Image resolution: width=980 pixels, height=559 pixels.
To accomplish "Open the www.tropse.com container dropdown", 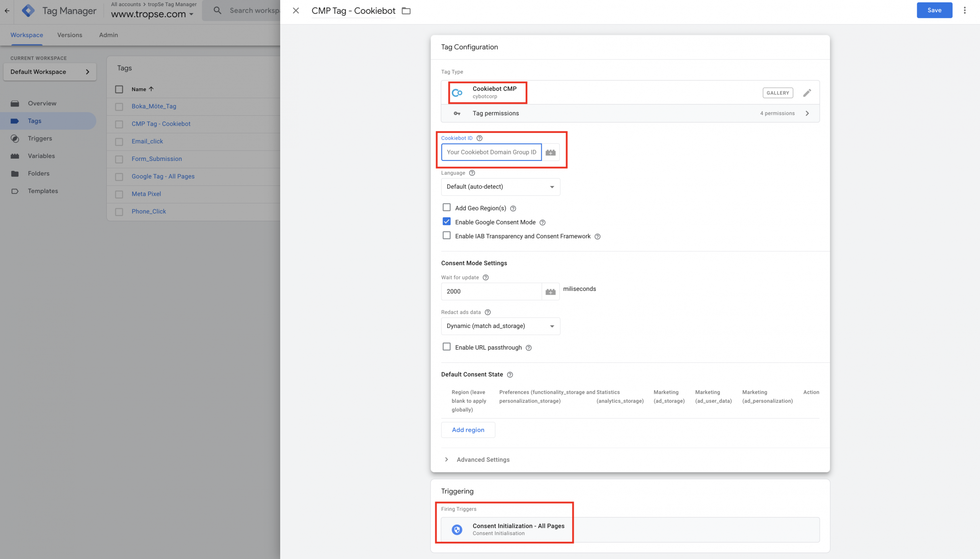I will click(x=152, y=14).
